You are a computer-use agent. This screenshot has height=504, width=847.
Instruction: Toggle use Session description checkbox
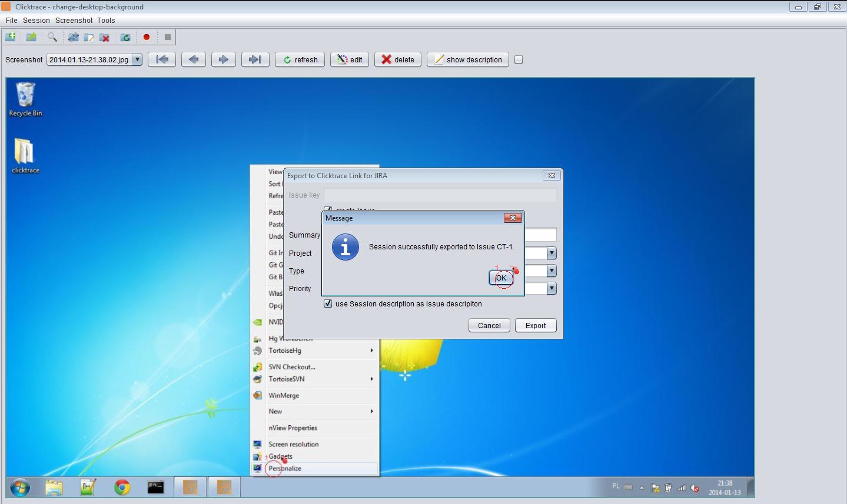[328, 303]
